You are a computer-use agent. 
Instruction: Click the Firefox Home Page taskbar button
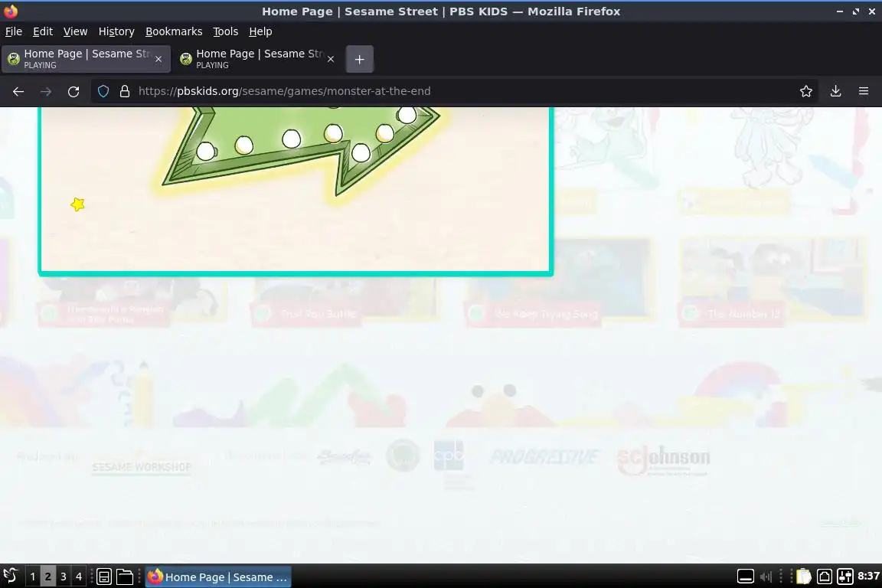218,577
